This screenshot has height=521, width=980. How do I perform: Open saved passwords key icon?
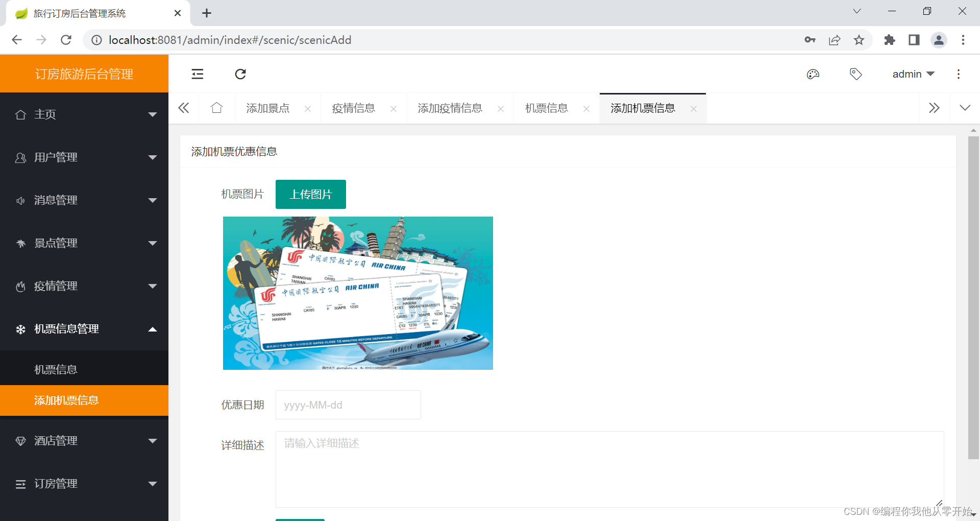pos(810,40)
